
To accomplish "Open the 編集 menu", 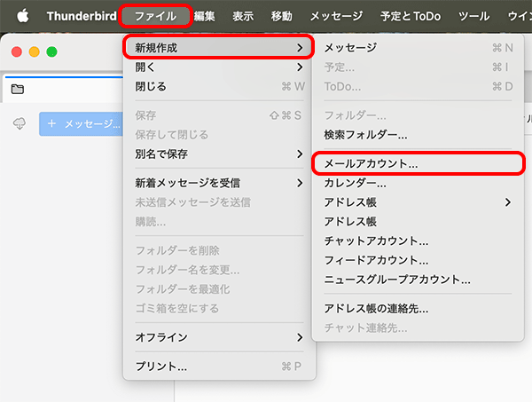I will (x=204, y=16).
